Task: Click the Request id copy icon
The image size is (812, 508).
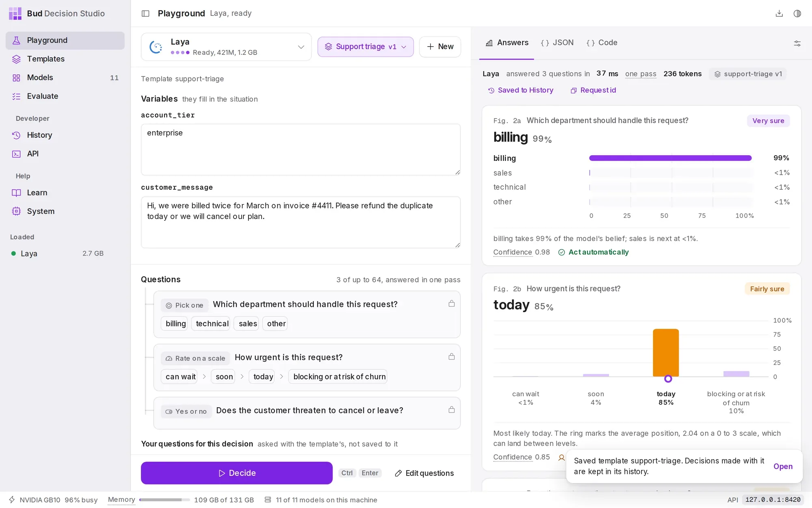Action: point(573,91)
